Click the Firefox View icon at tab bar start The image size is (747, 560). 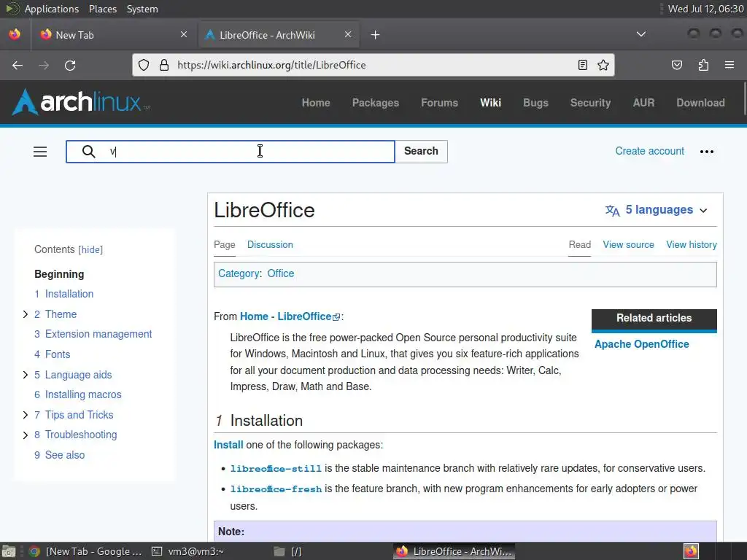pyautogui.click(x=15, y=34)
